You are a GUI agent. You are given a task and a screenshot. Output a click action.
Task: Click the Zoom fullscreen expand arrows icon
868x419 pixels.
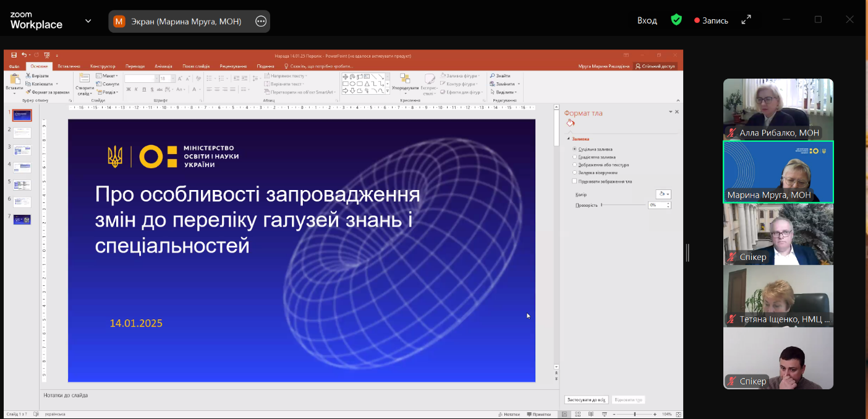[x=746, y=20]
